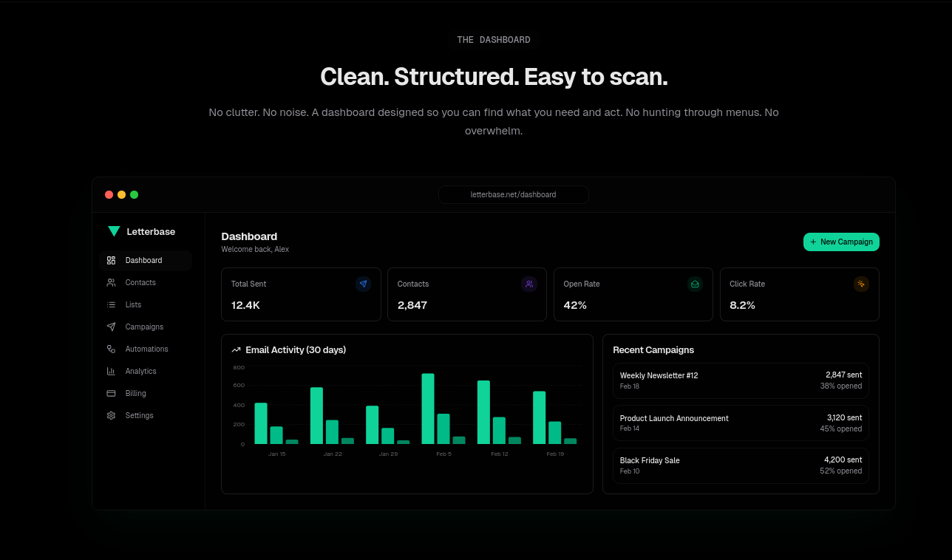Viewport: 952px width, 560px height.
Task: Open the Black Friday Sale campaign
Action: 741,465
